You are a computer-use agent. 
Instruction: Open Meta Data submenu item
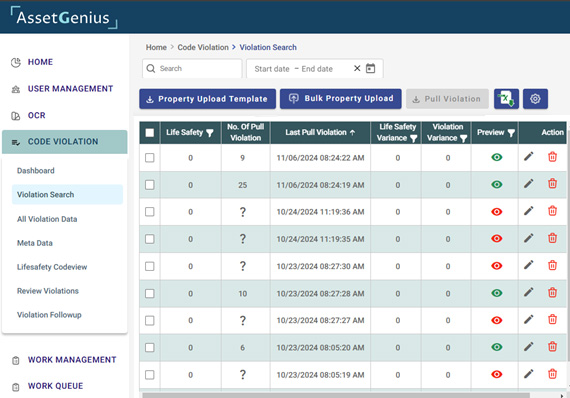[x=35, y=243]
